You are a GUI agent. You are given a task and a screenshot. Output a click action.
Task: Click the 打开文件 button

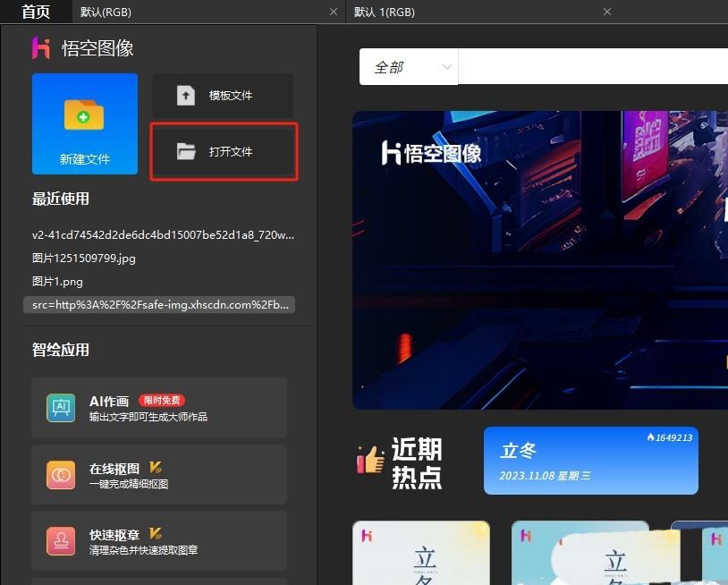coord(224,151)
